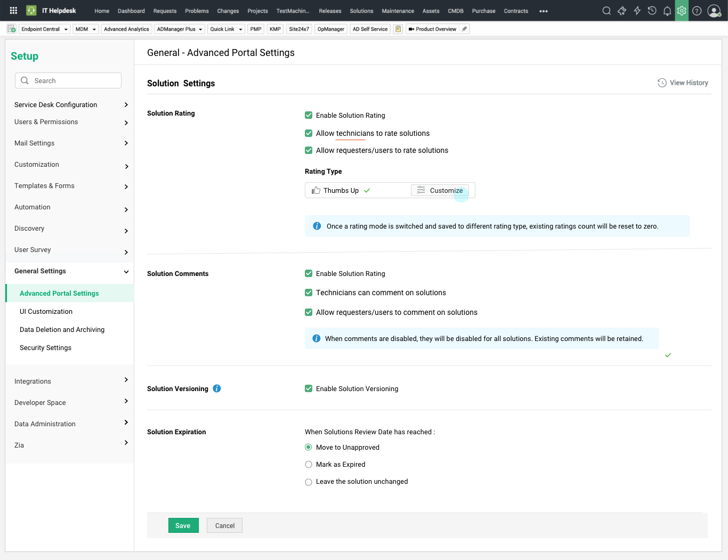Save the solution settings
The width and height of the screenshot is (728, 560).
(x=183, y=525)
